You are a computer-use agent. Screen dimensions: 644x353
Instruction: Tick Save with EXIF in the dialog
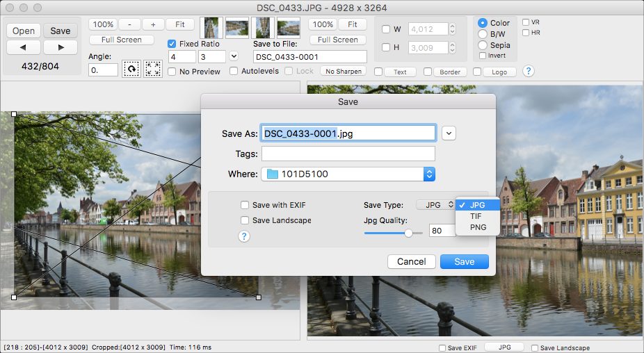coord(245,205)
